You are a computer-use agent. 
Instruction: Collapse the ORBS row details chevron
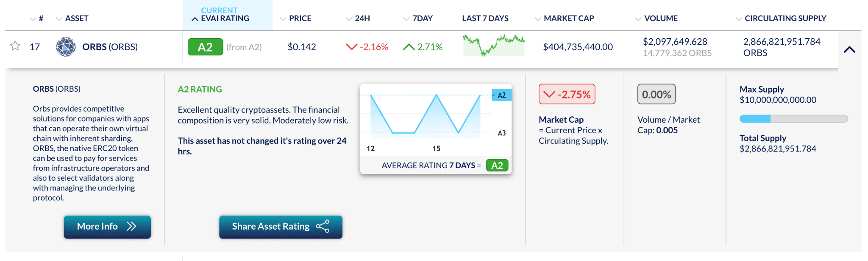[x=849, y=50]
